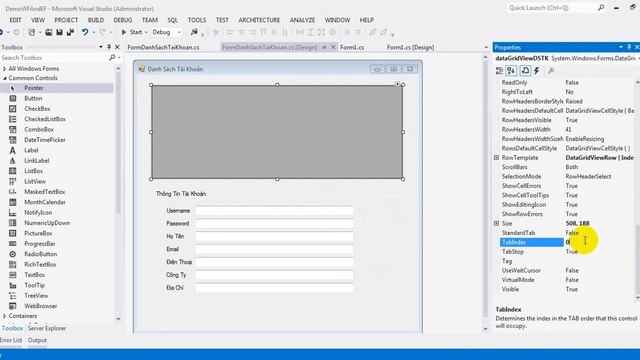Viewport: 640px width, 360px height.
Task: Show Events lightning bolt in Properties
Action: [x=537, y=71]
